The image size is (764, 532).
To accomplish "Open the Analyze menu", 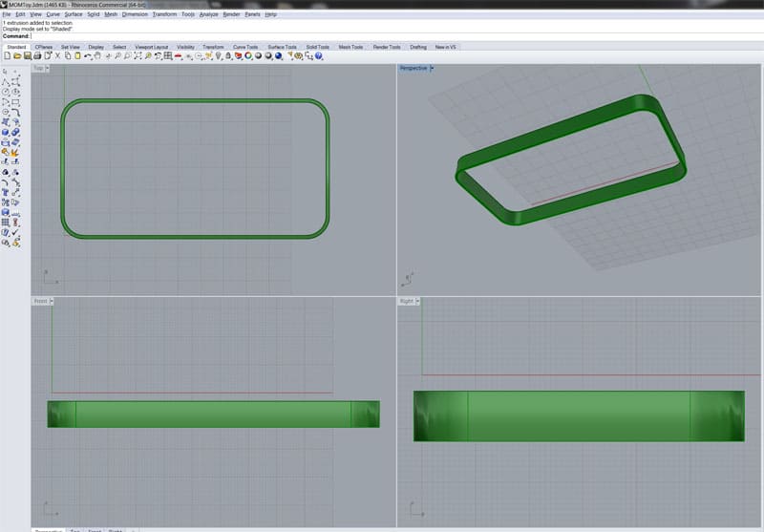I will click(208, 14).
